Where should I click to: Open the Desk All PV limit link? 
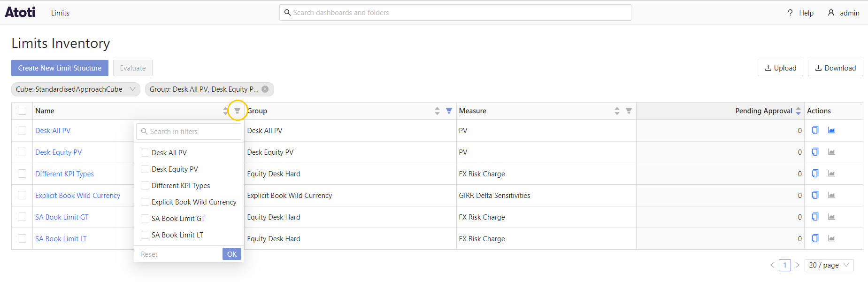(x=53, y=131)
